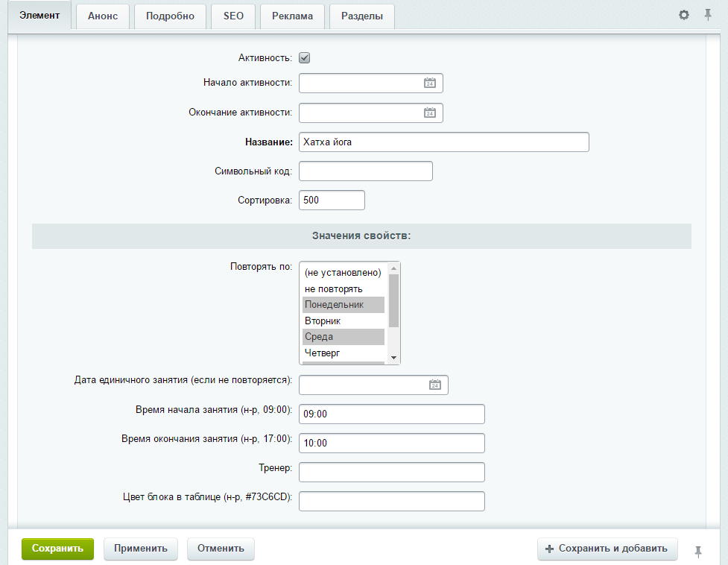Viewport: 728px width, 565px height.
Task: Go to the Разделы tab
Action: point(362,16)
